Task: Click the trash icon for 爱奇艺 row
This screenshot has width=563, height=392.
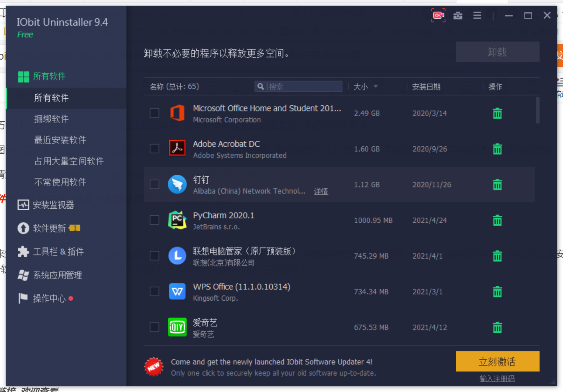Action: 497,327
